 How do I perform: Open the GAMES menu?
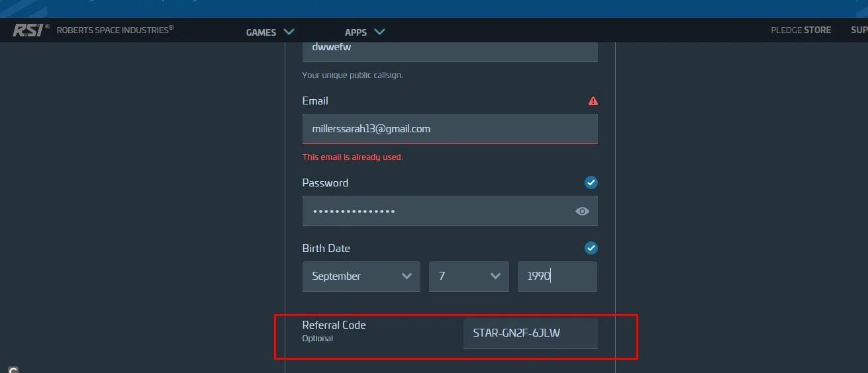(x=261, y=32)
